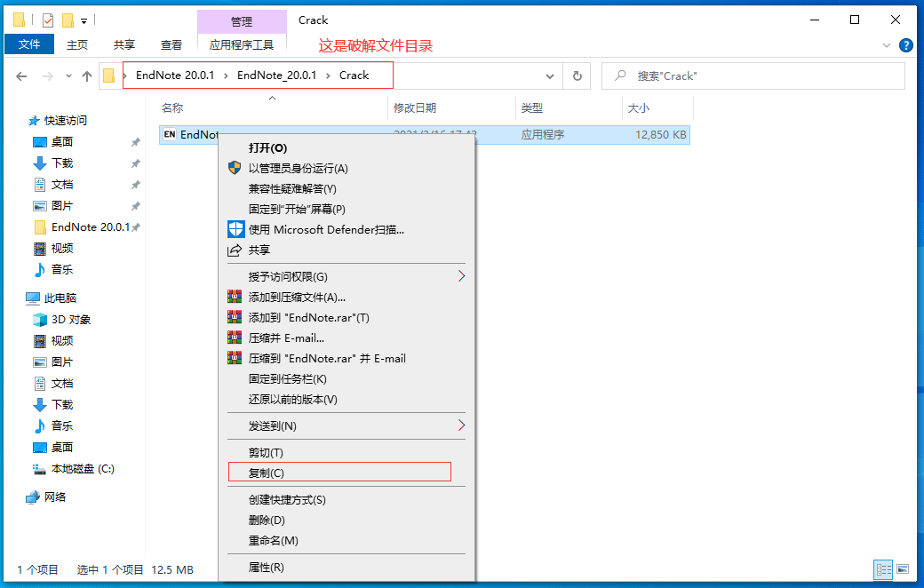Viewport: 924px width, 588px height.
Task: Open the 查看 ribbon tab
Action: (x=171, y=44)
